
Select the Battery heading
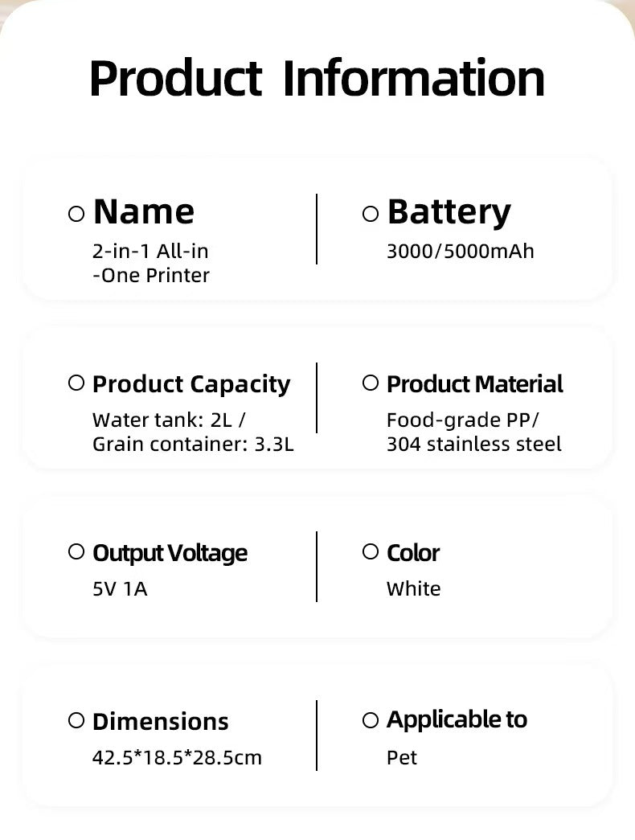pos(449,212)
